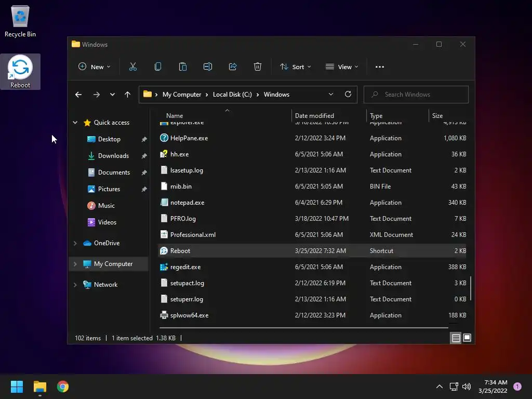Open the Desktop quick access folder

click(x=109, y=139)
